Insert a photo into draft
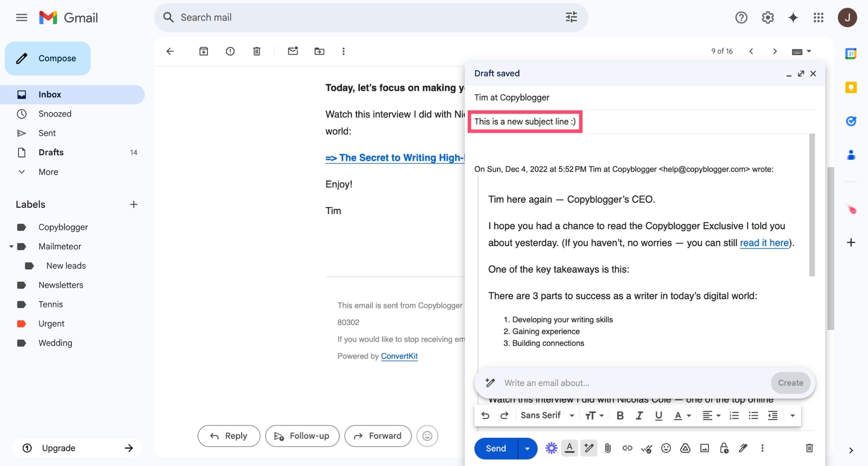Image resolution: width=868 pixels, height=466 pixels. tap(704, 448)
